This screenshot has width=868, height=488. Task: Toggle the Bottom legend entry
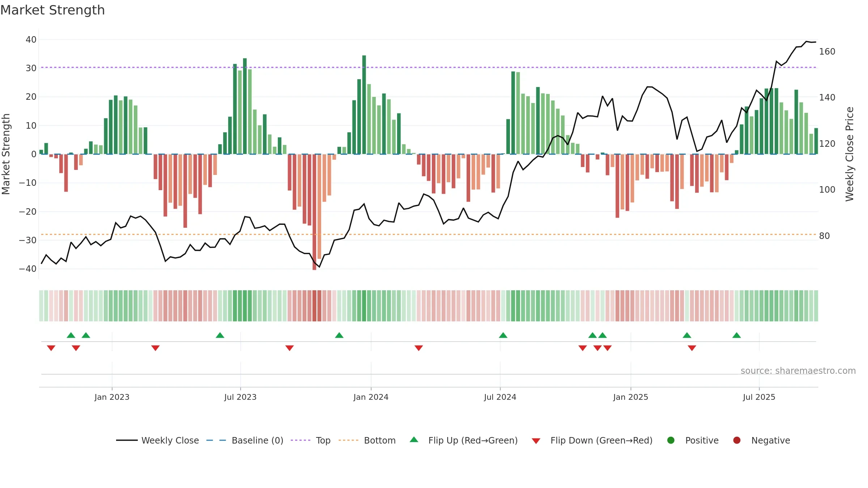(x=367, y=440)
